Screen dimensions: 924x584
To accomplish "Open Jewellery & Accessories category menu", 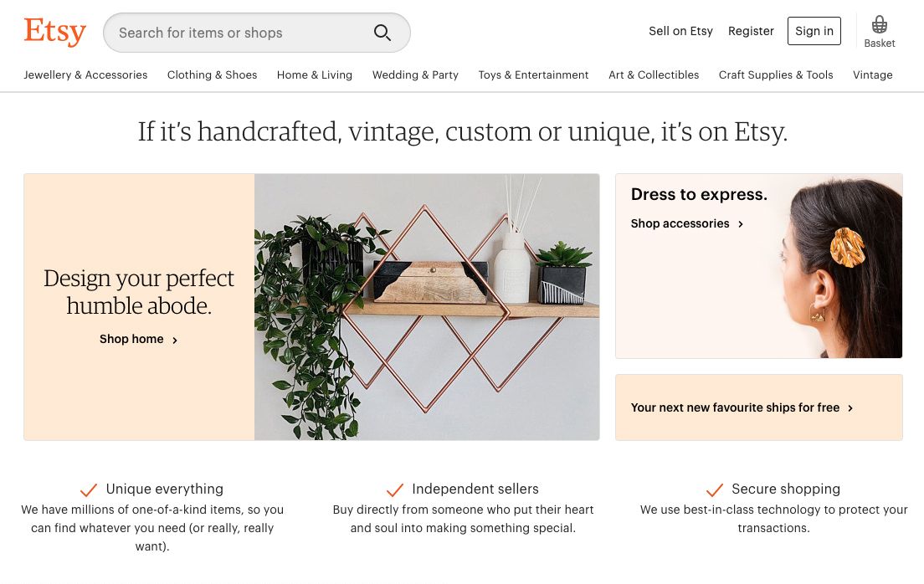I will [x=85, y=75].
